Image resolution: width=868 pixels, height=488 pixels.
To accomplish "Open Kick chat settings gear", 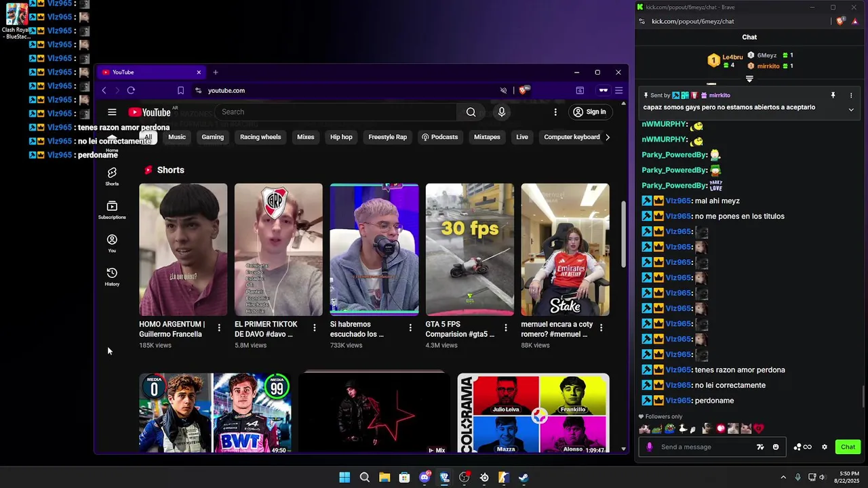I will [825, 447].
